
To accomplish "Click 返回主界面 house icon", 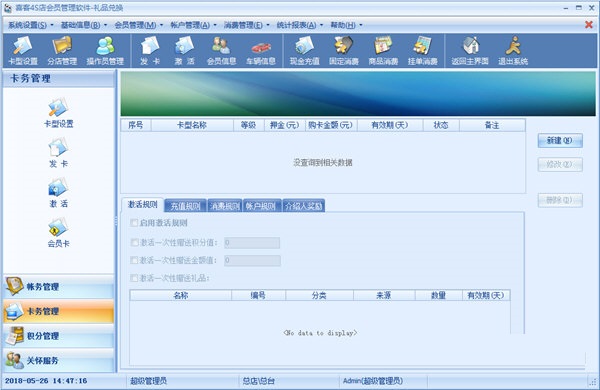I will point(470,51).
